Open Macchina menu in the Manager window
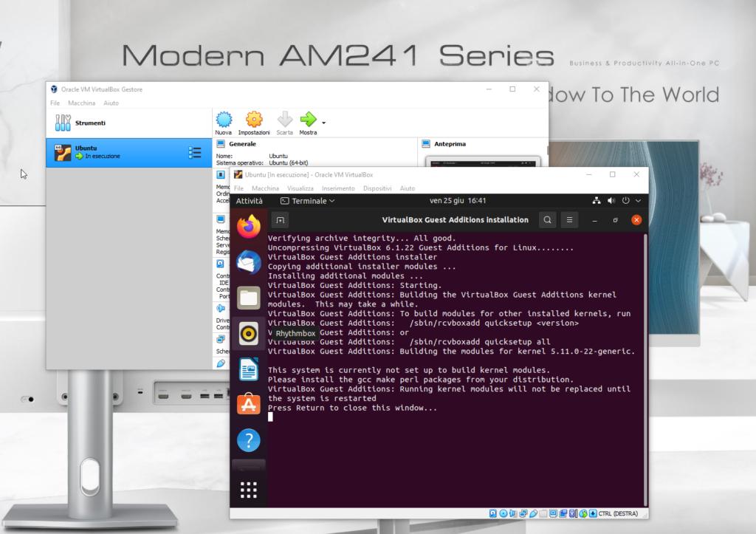This screenshot has width=756, height=534. (x=81, y=103)
